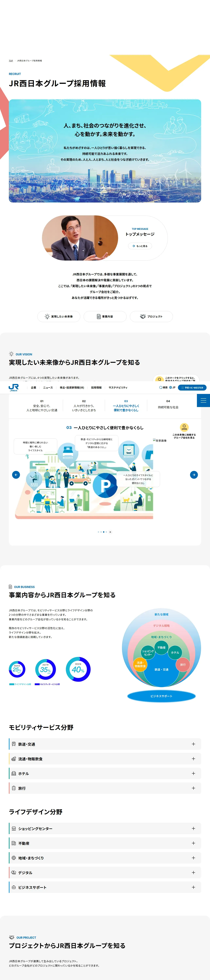Expand the ホテル section plus sign

(193, 773)
